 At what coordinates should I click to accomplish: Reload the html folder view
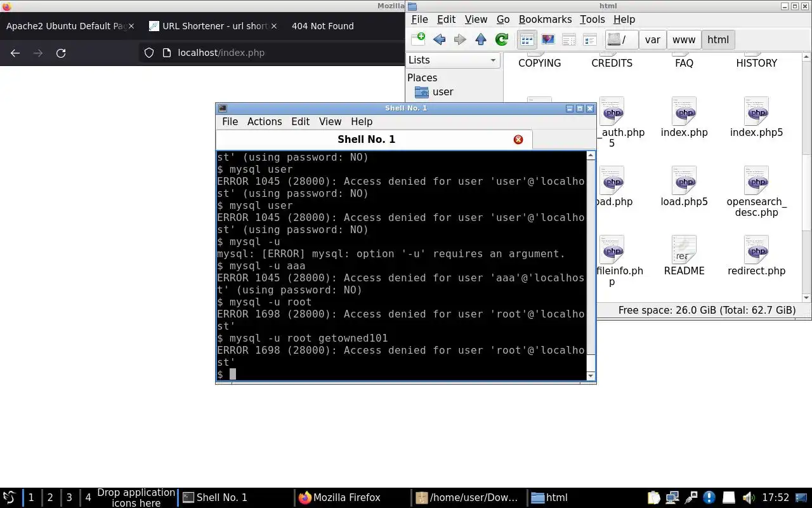coord(501,39)
